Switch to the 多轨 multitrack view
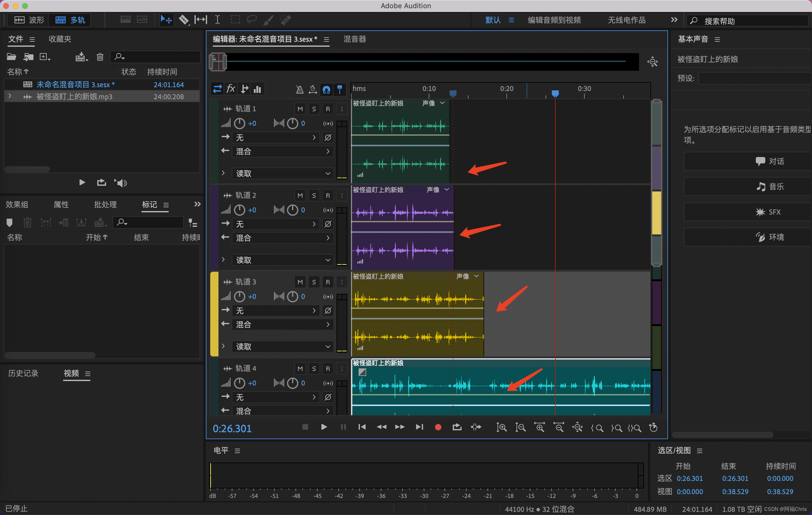This screenshot has width=812, height=515. coord(70,20)
